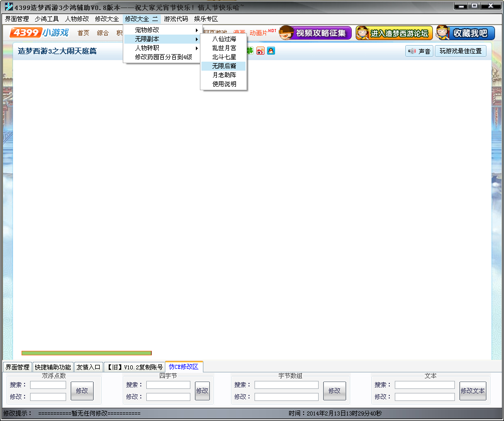Switch to the 仿CE修改区 tab
This screenshot has height=421, width=504.
pyautogui.click(x=183, y=366)
